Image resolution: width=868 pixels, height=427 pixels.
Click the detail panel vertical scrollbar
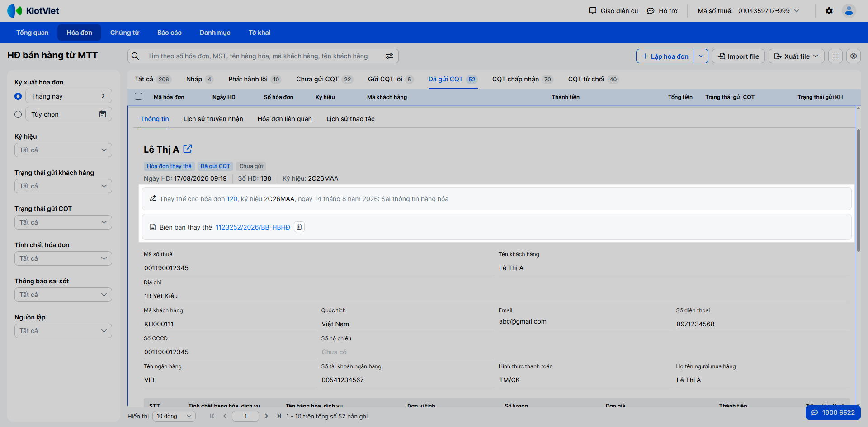click(858, 190)
